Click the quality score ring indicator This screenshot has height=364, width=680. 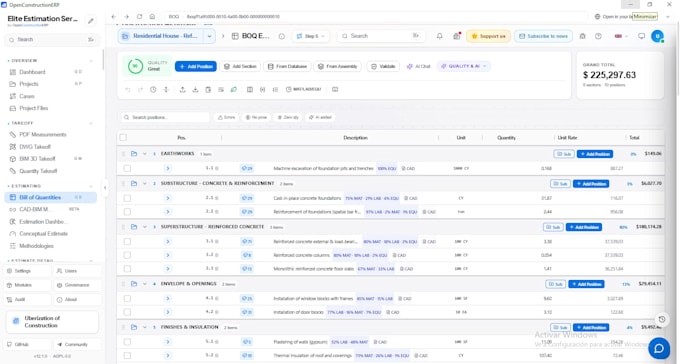pyautogui.click(x=135, y=66)
